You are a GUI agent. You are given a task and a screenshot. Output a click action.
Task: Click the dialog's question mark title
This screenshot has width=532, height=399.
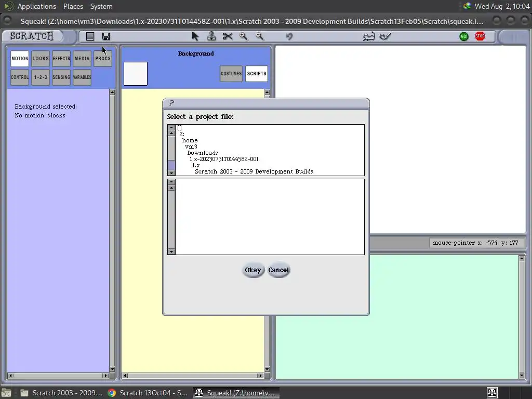tap(171, 103)
